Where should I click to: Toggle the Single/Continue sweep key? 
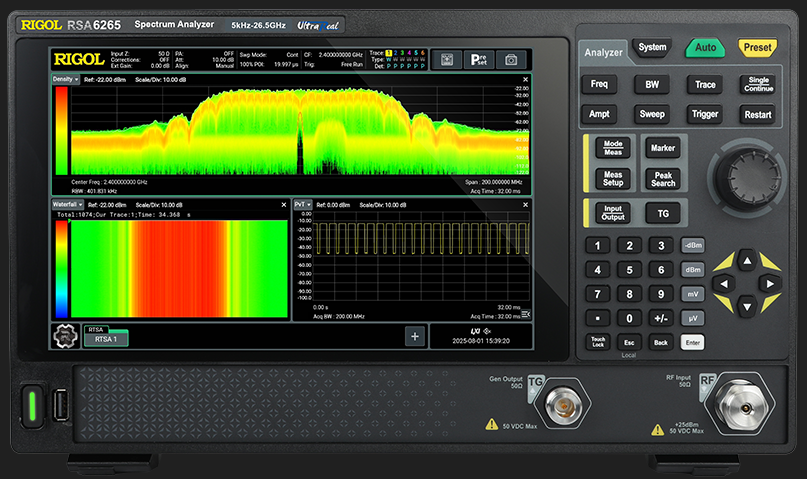pyautogui.click(x=759, y=84)
